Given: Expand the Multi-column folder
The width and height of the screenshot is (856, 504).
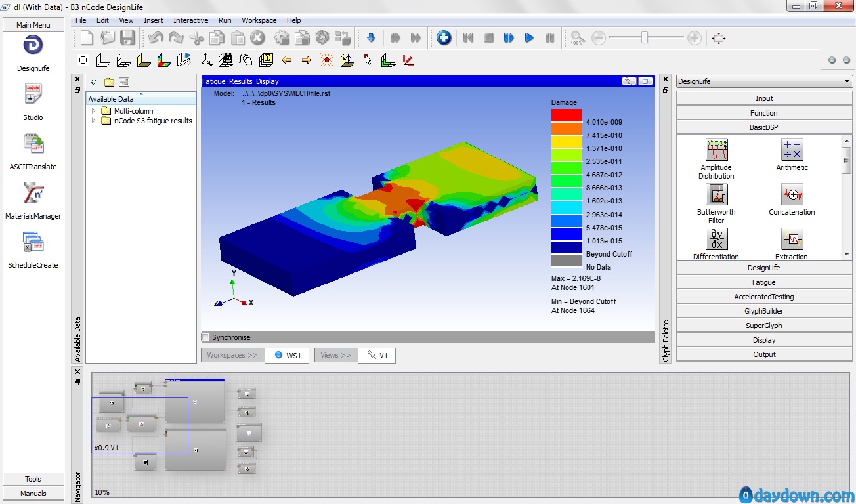Looking at the screenshot, I should coord(93,111).
